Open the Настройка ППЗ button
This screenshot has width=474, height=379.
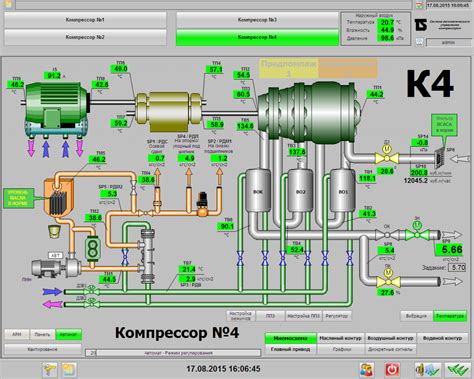click(x=304, y=316)
